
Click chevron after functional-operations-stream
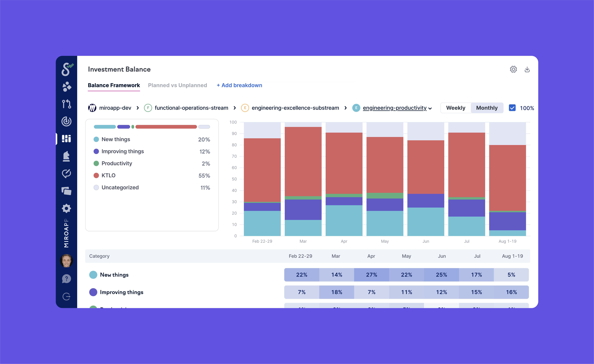[235, 108]
